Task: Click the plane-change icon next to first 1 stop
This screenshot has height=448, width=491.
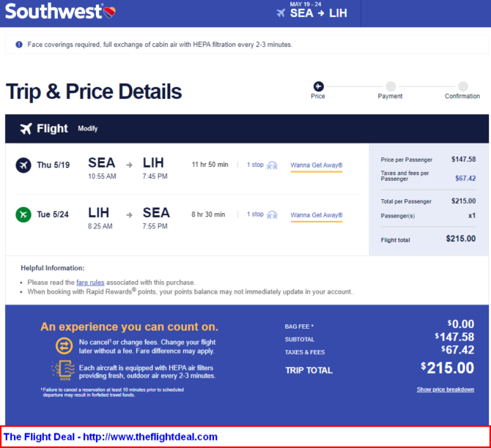Action: tap(272, 165)
